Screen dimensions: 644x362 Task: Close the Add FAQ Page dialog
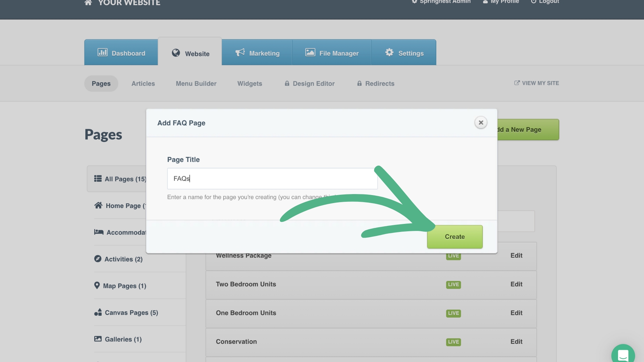click(x=481, y=123)
